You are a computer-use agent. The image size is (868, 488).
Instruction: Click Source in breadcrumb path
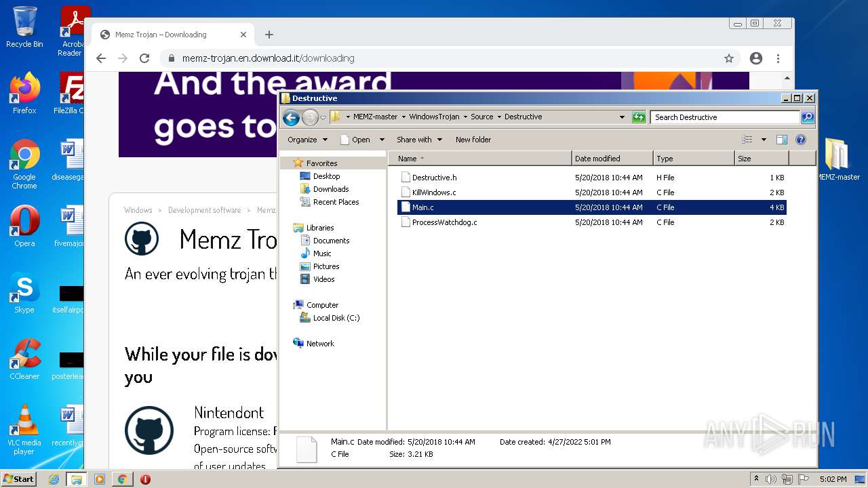click(x=482, y=117)
